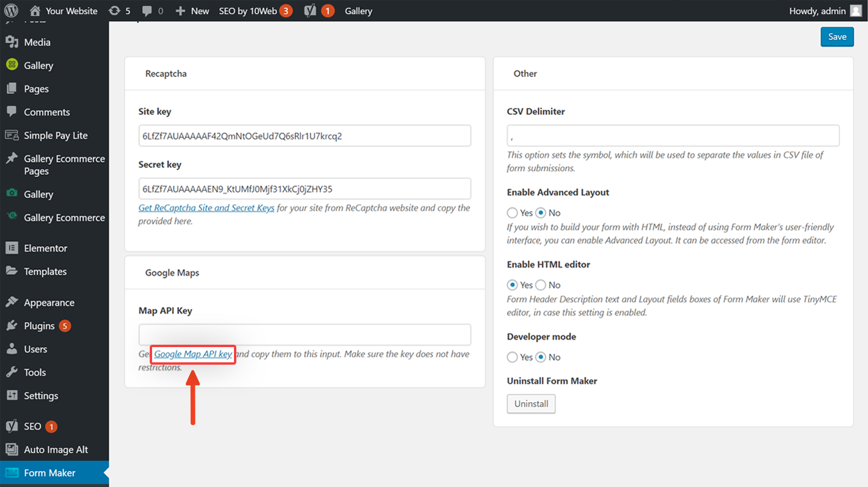Click the Simple Pay Lite icon
Image resolution: width=868 pixels, height=487 pixels.
(12, 135)
